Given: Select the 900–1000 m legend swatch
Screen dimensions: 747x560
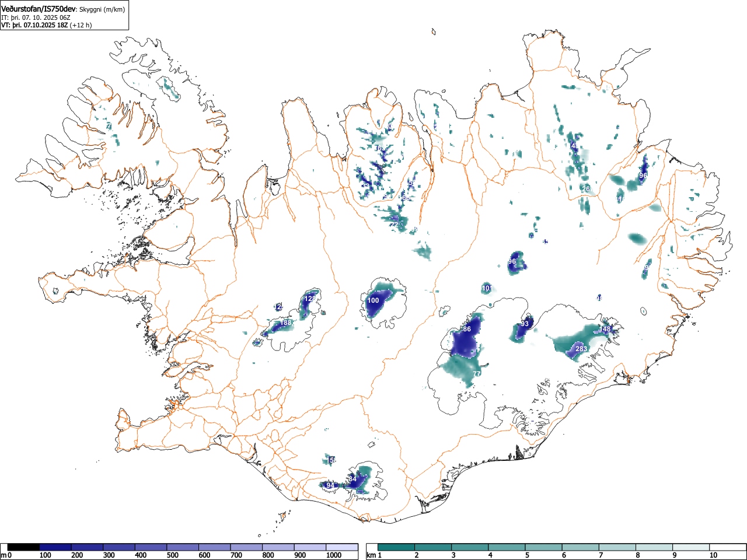Looking at the screenshot, I should 310,547.
